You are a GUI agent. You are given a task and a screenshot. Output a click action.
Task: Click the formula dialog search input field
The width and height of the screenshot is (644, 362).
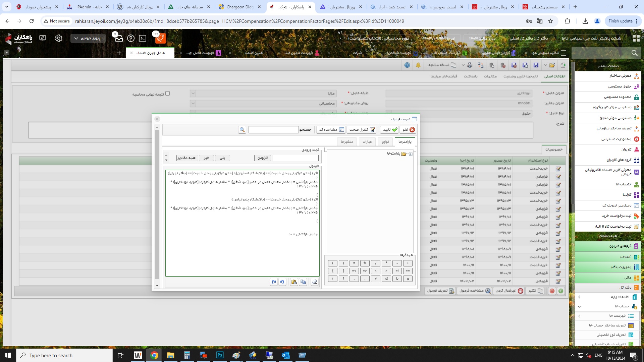point(273,130)
